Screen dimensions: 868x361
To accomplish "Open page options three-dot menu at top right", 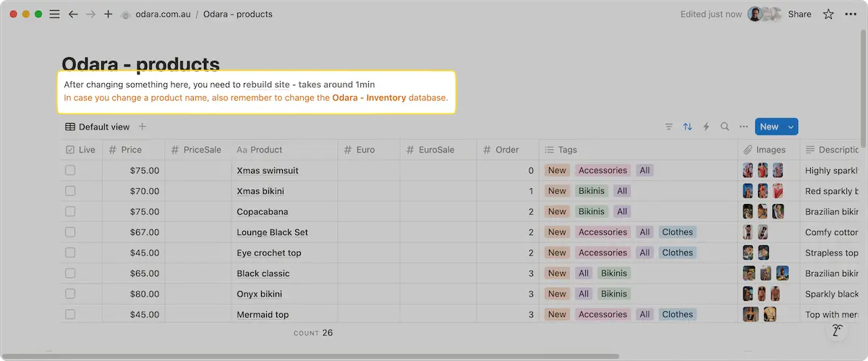I will coord(851,14).
